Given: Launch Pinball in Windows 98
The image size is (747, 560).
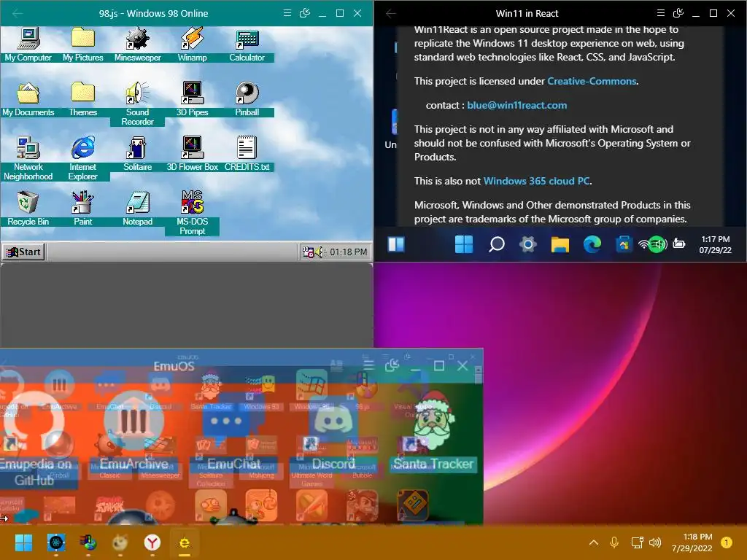Looking at the screenshot, I should (247, 99).
